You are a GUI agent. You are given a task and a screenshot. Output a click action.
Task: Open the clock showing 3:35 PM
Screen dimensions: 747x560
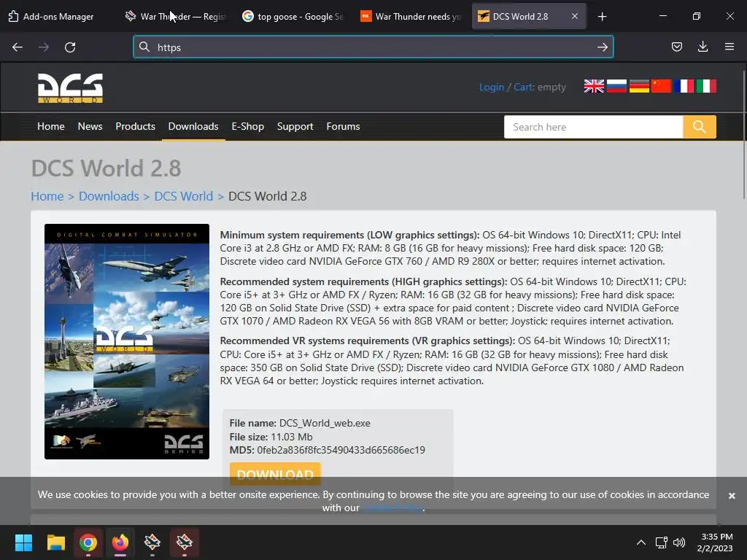(x=716, y=542)
